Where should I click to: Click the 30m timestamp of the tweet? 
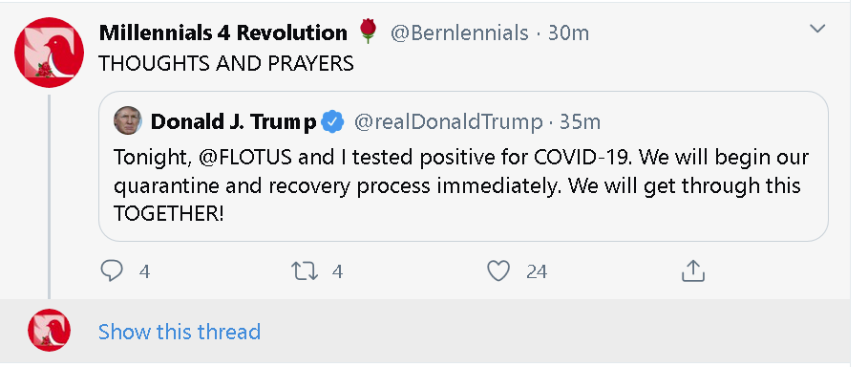(x=568, y=33)
